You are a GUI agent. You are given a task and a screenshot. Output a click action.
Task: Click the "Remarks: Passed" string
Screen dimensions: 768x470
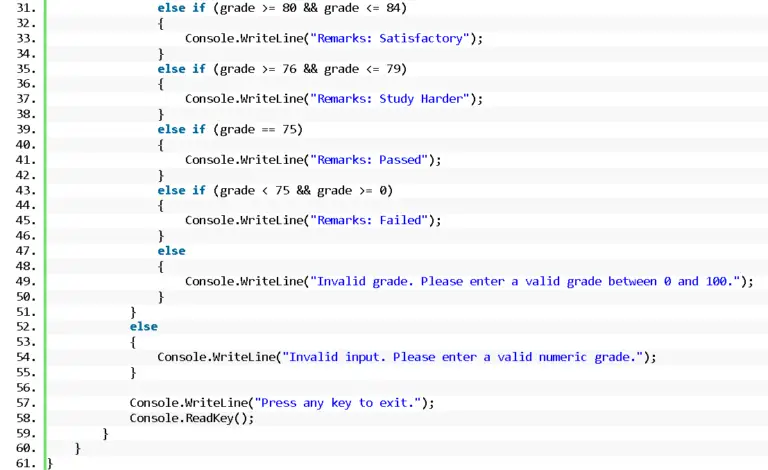(369, 160)
